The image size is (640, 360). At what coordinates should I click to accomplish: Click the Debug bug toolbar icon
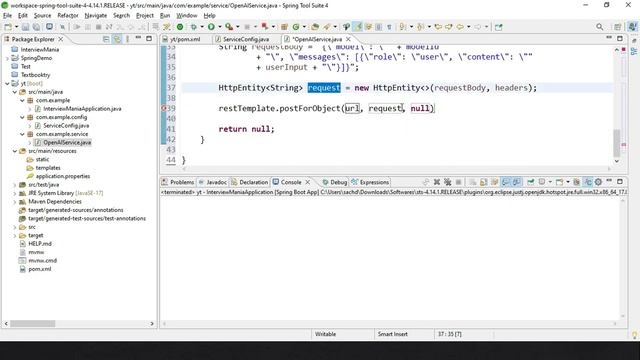coord(194,27)
